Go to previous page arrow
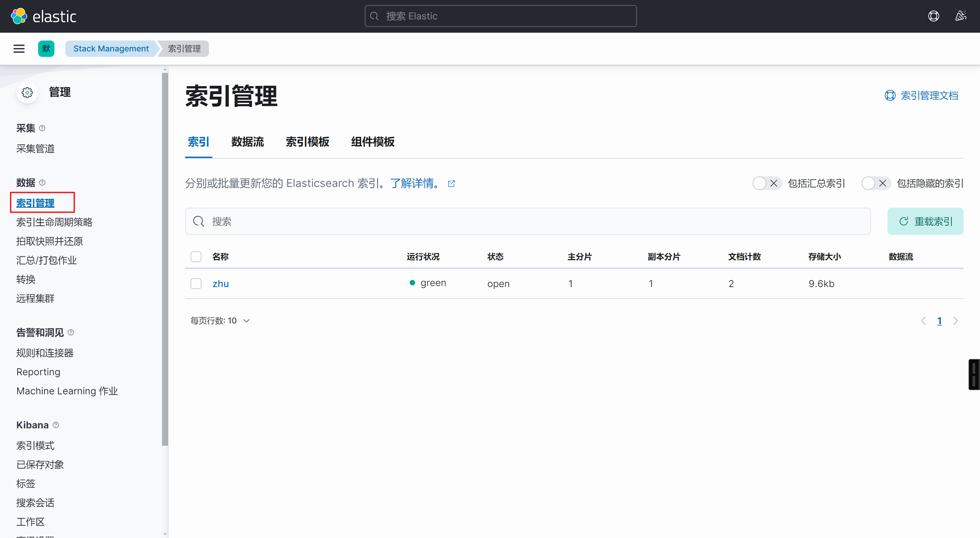 [x=923, y=321]
